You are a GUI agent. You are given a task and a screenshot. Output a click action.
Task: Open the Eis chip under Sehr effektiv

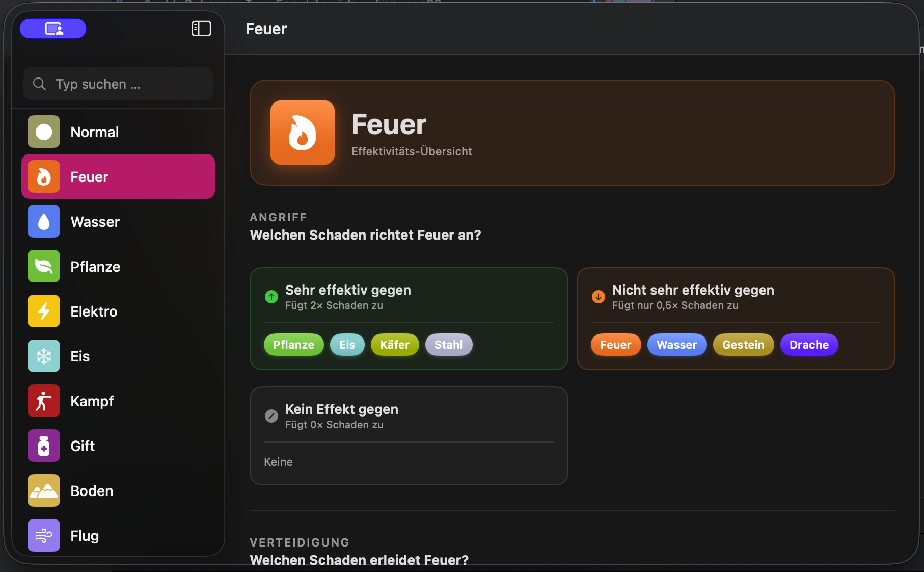347,345
